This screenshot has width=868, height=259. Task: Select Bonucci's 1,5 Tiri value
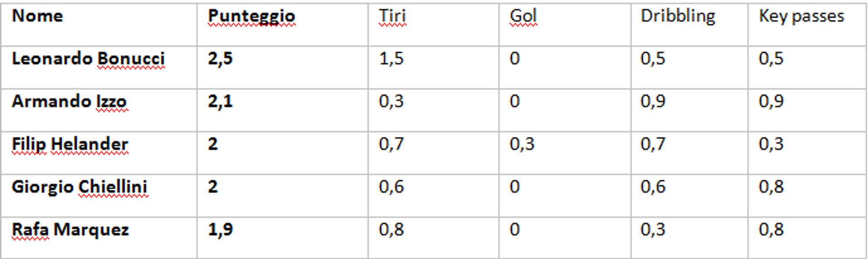coord(391,59)
